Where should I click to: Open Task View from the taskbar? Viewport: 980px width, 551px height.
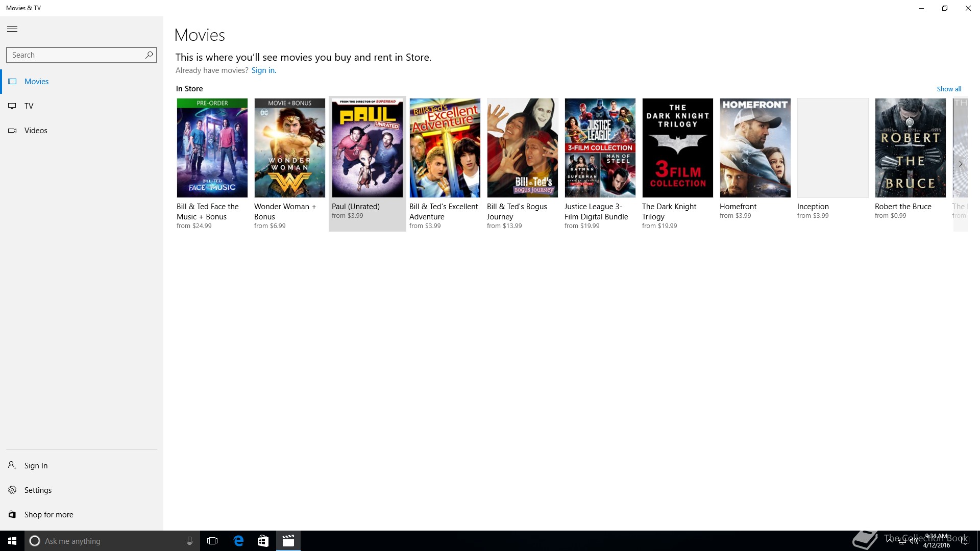pyautogui.click(x=212, y=541)
